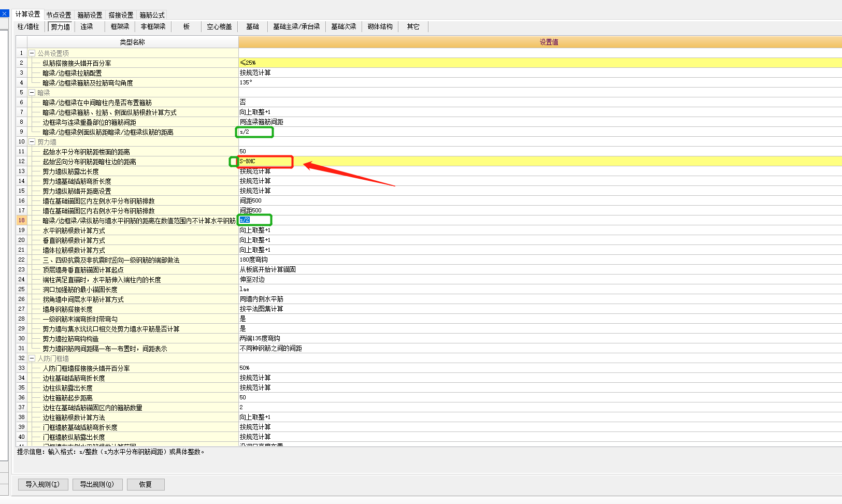Select the 其它 category tab
Screen dimensions: 842x504
413,26
